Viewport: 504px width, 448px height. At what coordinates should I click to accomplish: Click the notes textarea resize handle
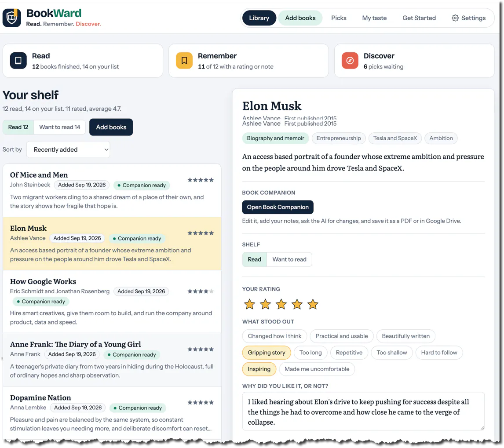tap(482, 428)
